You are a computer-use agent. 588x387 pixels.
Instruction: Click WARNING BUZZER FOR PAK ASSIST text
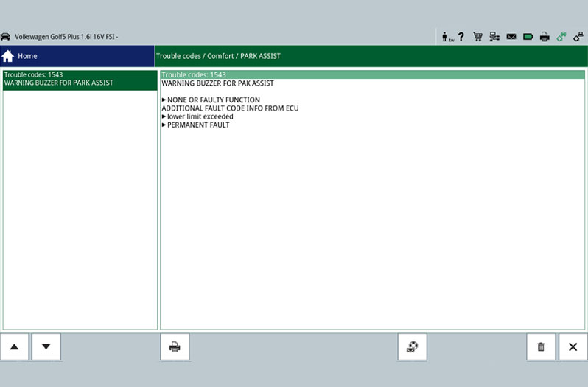[217, 83]
